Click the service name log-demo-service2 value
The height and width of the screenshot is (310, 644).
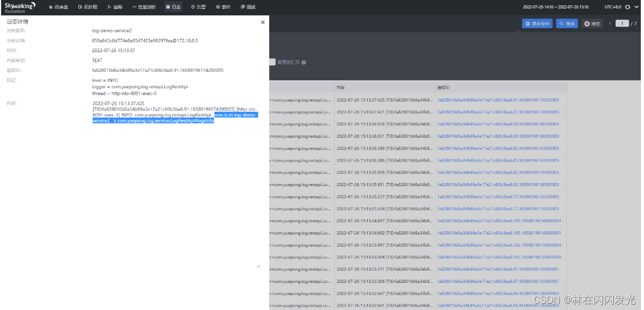pyautogui.click(x=112, y=31)
